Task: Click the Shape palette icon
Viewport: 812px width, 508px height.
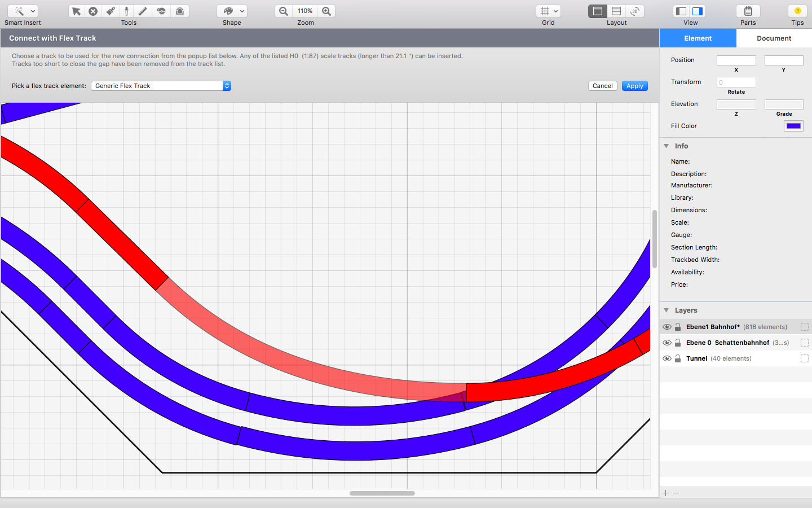Action: (x=228, y=11)
